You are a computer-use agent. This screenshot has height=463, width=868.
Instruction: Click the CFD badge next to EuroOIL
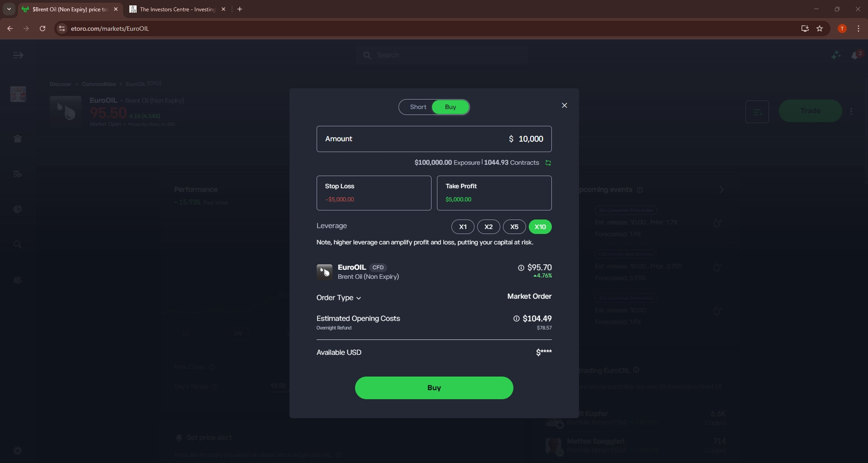[x=378, y=267]
